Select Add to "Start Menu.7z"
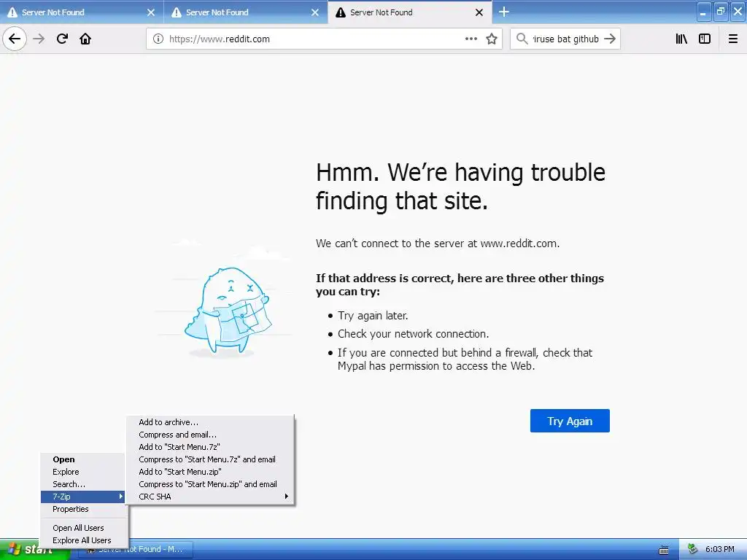This screenshot has height=560, width=747. coord(210,447)
